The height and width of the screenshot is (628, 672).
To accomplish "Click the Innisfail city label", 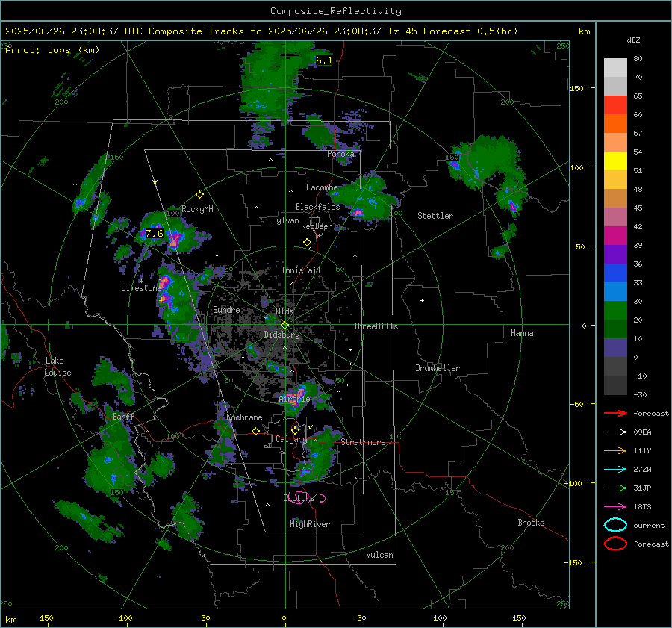I will pyautogui.click(x=302, y=270).
